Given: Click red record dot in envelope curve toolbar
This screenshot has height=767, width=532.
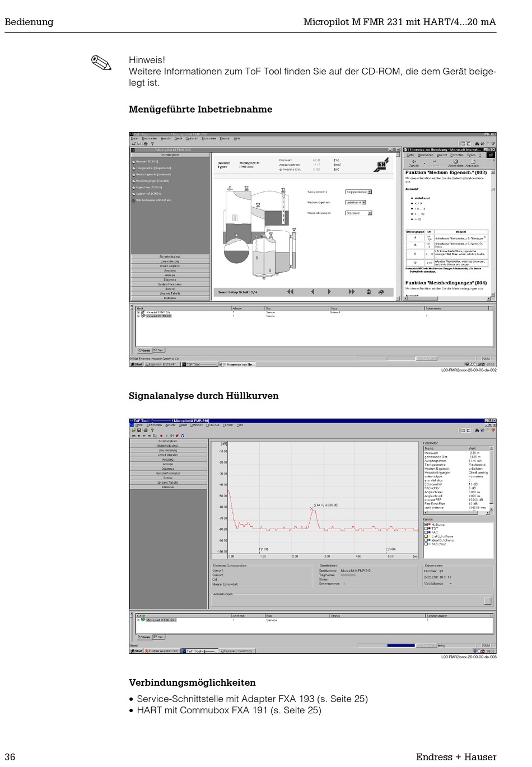Looking at the screenshot, I should pyautogui.click(x=162, y=435).
